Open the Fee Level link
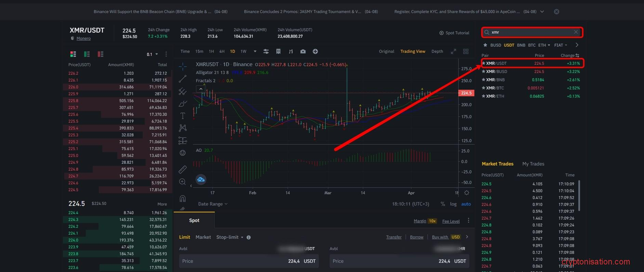Image resolution: width=644 pixels, height=272 pixels. click(x=451, y=221)
